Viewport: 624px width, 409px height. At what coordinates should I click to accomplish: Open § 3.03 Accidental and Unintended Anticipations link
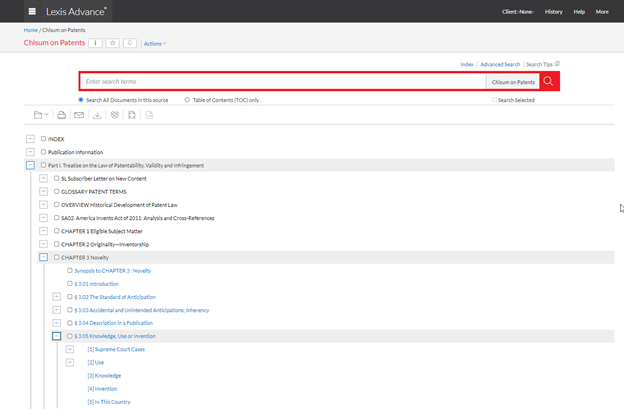pos(142,310)
